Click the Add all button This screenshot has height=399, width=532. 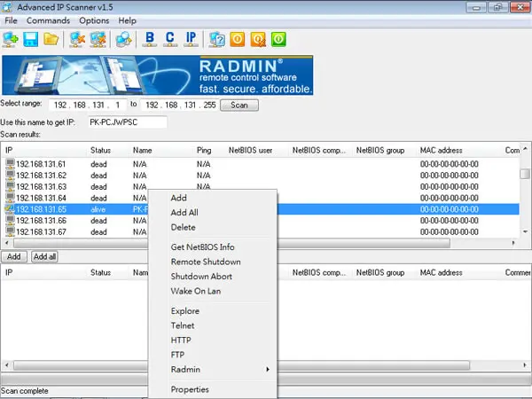click(x=44, y=257)
